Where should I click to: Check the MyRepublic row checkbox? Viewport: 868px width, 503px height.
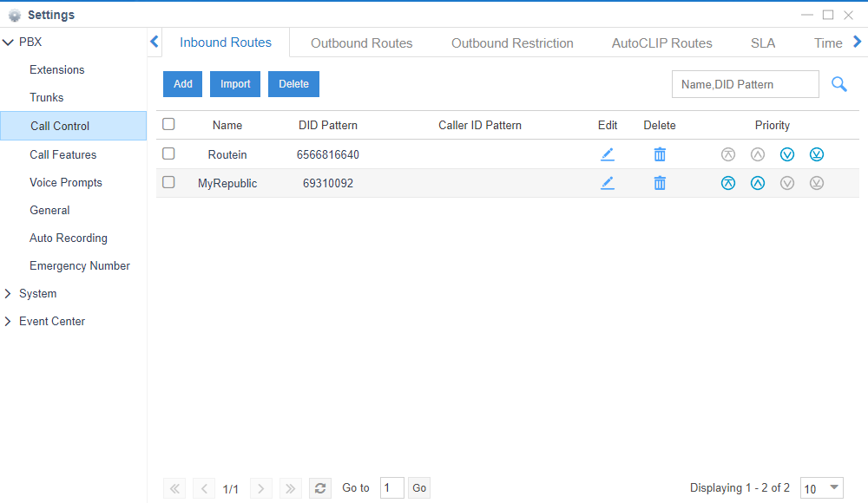coord(168,183)
